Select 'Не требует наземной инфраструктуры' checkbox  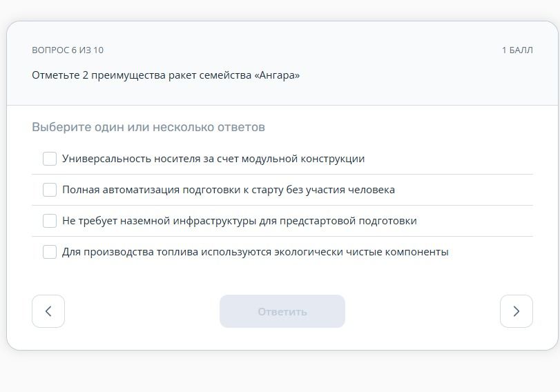[x=50, y=221]
